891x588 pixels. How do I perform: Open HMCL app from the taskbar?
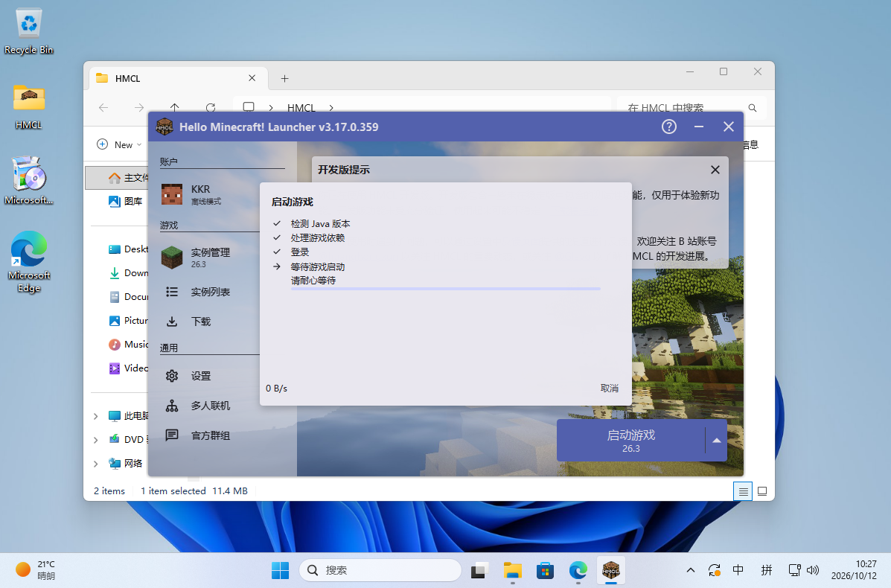[x=611, y=569]
